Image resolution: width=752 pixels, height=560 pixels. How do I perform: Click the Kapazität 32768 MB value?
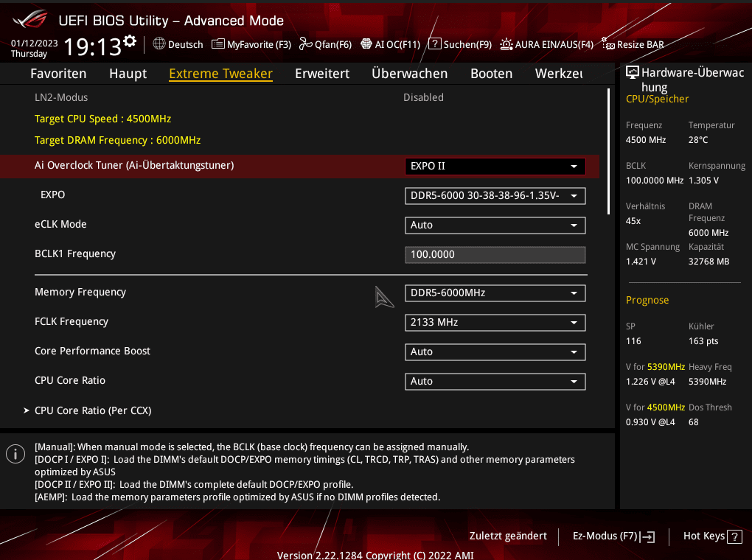(709, 262)
